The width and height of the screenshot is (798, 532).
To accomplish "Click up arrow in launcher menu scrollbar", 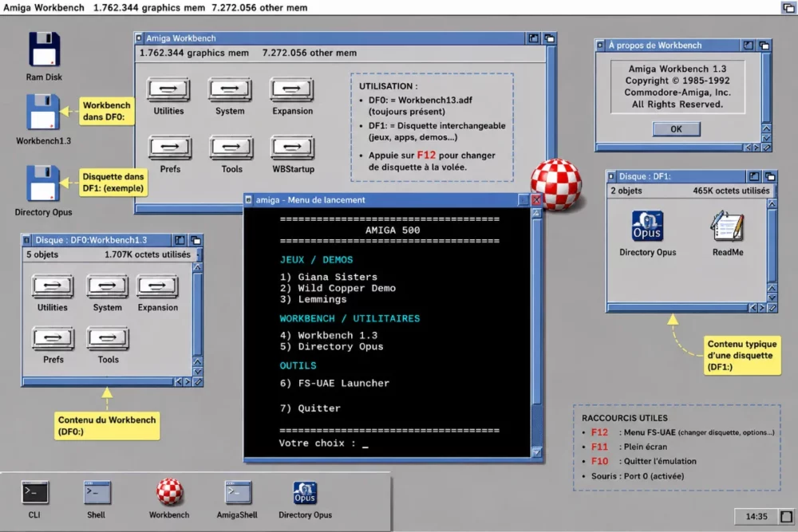I will [x=536, y=214].
